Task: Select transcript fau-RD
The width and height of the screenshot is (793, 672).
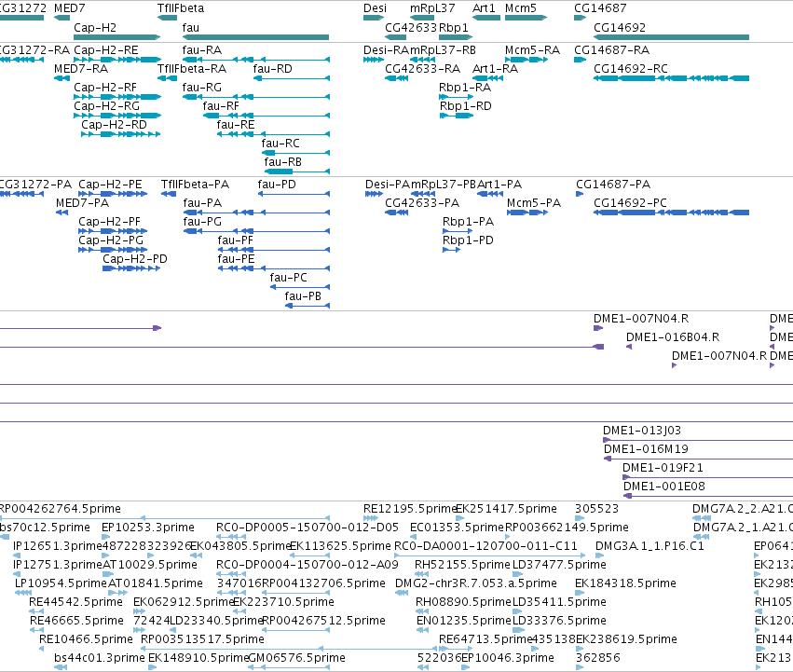Action: tap(292, 78)
